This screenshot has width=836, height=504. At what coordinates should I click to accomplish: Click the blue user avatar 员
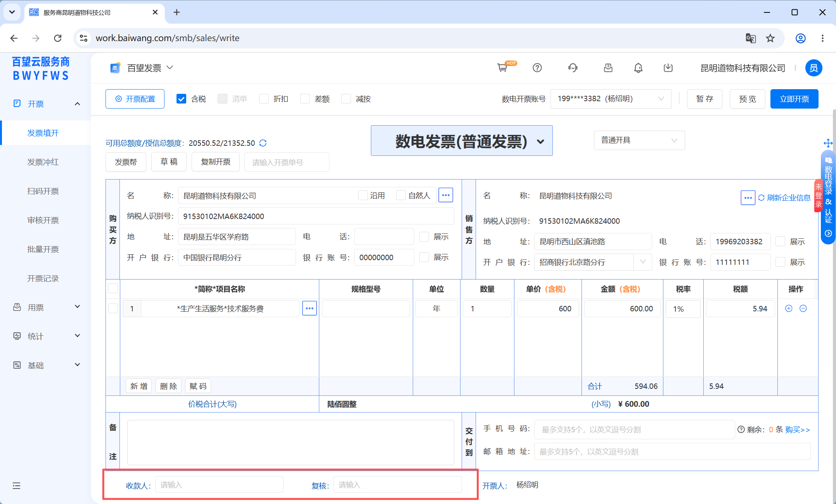813,68
